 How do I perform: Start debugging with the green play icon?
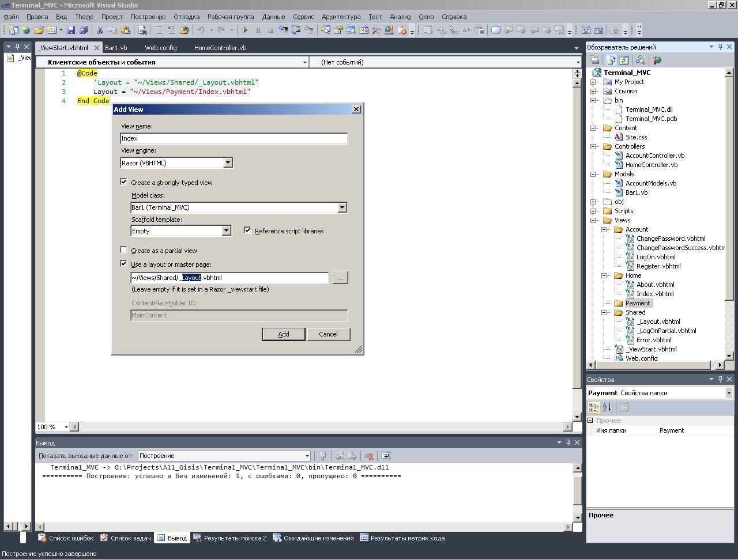pyautogui.click(x=246, y=30)
